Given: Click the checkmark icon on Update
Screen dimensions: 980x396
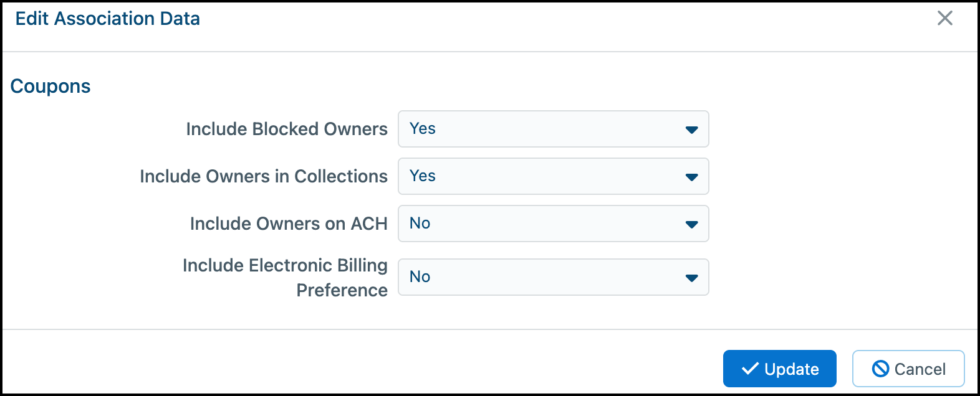Looking at the screenshot, I should click(x=750, y=369).
